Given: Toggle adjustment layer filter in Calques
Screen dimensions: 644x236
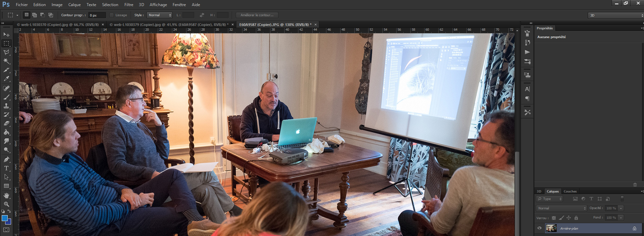Looking at the screenshot, I should click(x=583, y=199).
